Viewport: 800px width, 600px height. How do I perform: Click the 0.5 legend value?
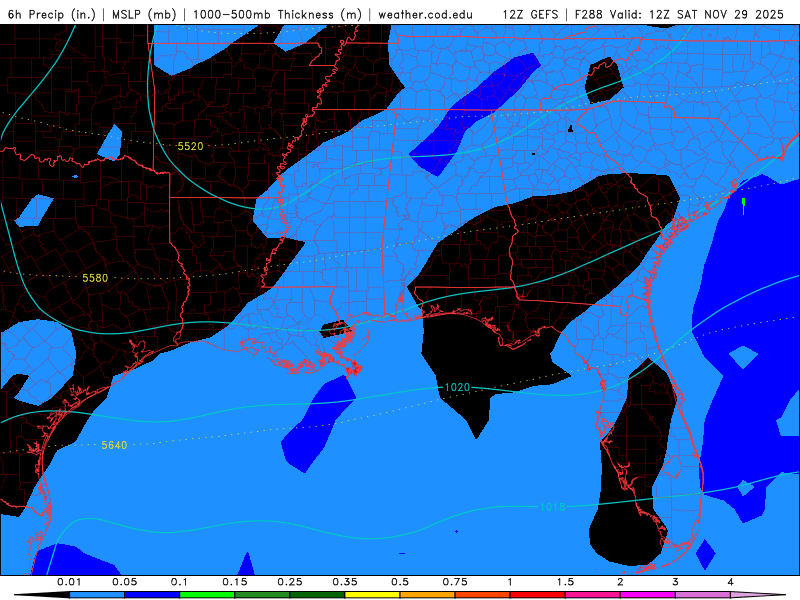click(400, 582)
